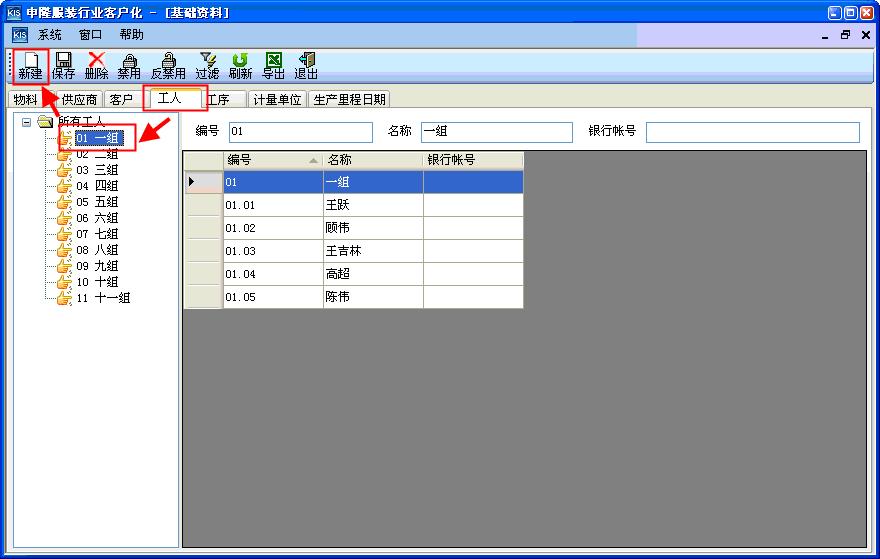Image resolution: width=880 pixels, height=559 pixels.
Task: Click the 删除 (Delete) red X icon
Action: click(96, 65)
